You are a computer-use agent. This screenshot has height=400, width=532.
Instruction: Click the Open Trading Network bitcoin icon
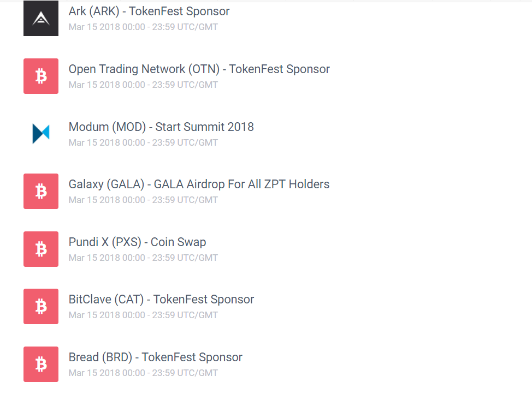pos(41,76)
